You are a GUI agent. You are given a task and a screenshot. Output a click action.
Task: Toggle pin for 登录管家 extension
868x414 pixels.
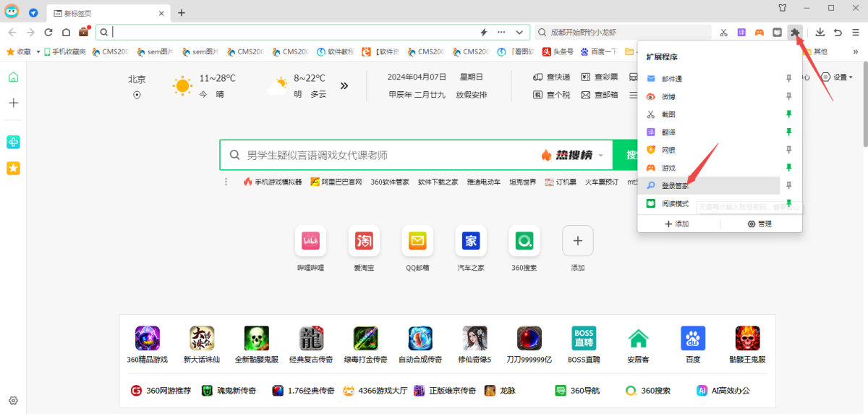(x=789, y=185)
